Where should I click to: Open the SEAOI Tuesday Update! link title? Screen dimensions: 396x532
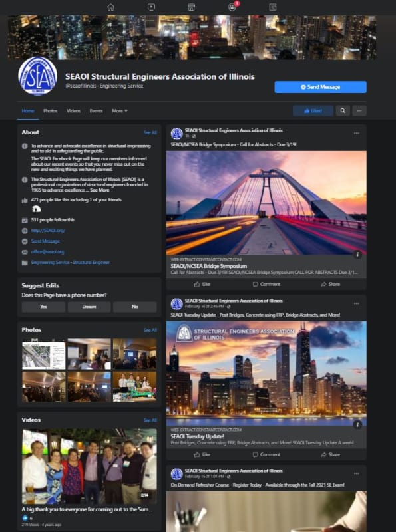197,436
